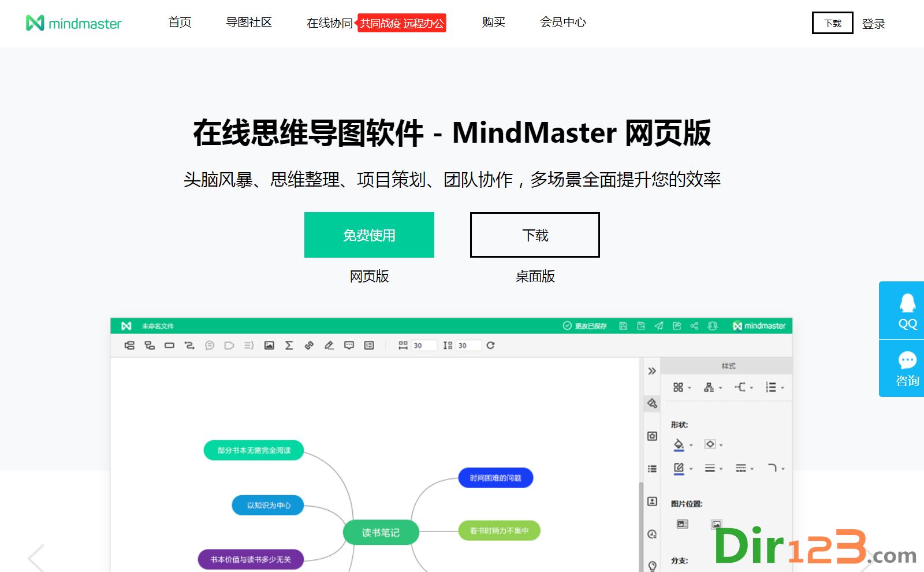Open the connector style dropdown in 样式 panel

[x=744, y=387]
